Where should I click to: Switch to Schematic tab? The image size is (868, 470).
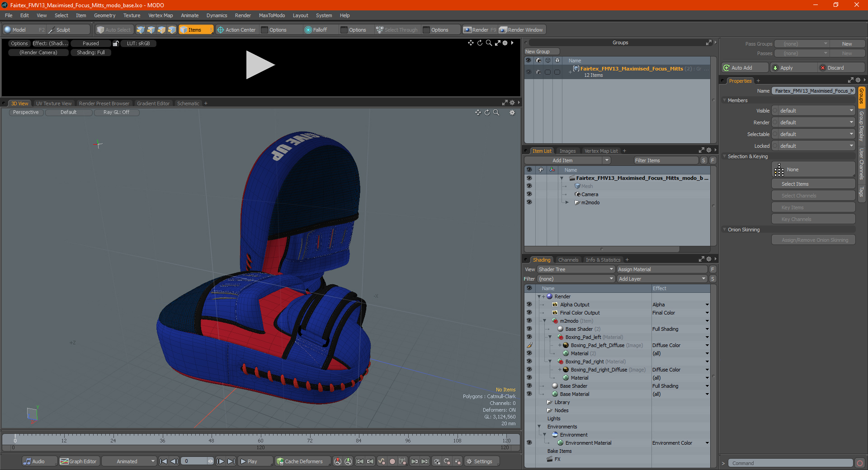tap(188, 103)
